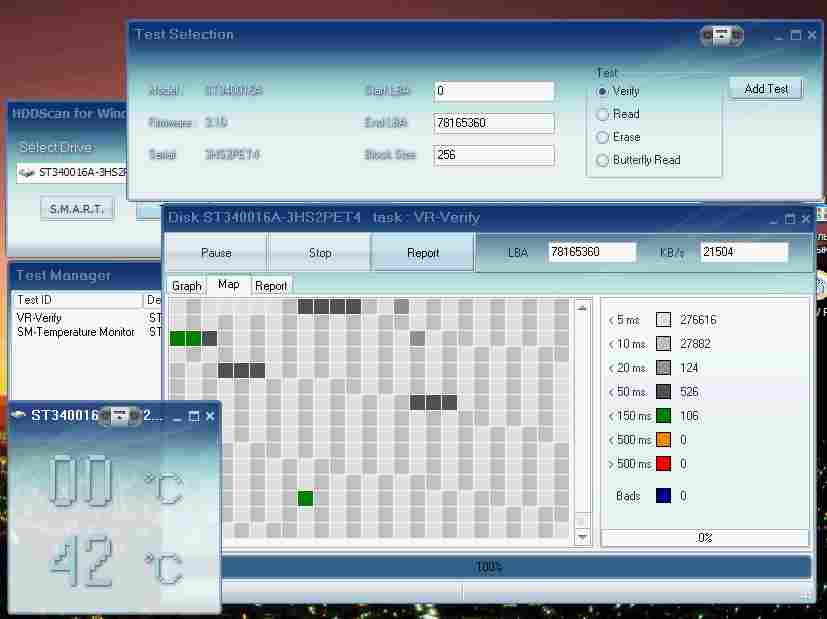This screenshot has width=827, height=619.
Task: Click the orange <500 ms swatch
Action: [663, 440]
